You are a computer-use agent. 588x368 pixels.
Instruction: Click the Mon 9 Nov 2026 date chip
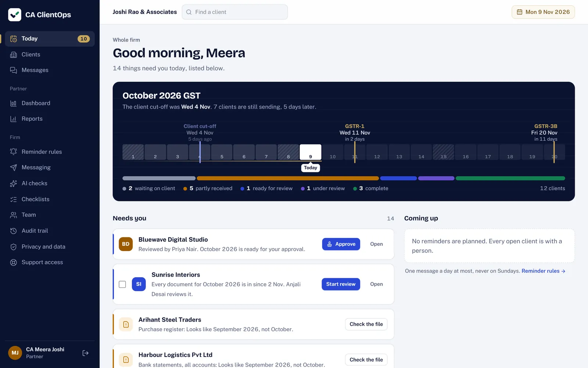tap(543, 12)
